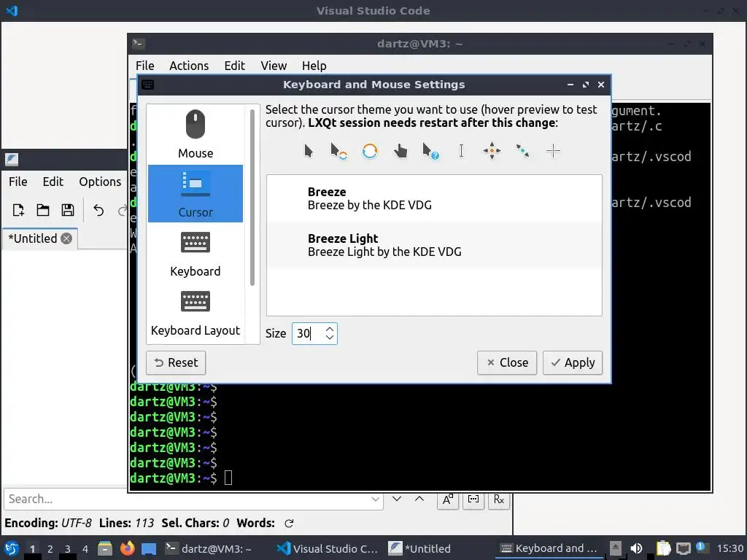Image resolution: width=747 pixels, height=560 pixels.
Task: Toggle regular expression search option
Action: 499,499
